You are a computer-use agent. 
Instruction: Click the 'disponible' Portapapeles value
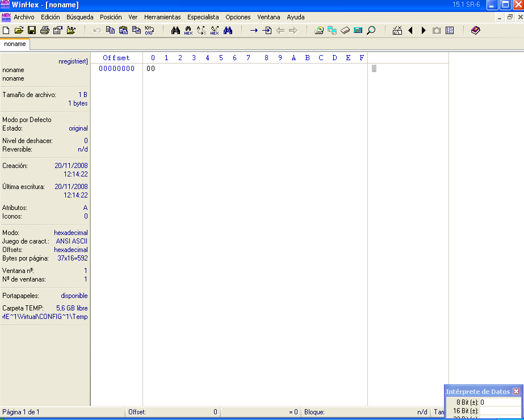(74, 296)
